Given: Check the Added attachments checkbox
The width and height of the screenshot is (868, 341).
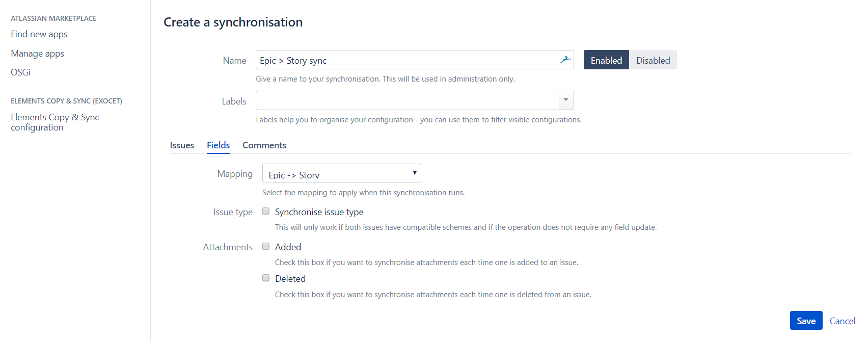Looking at the screenshot, I should (x=266, y=247).
